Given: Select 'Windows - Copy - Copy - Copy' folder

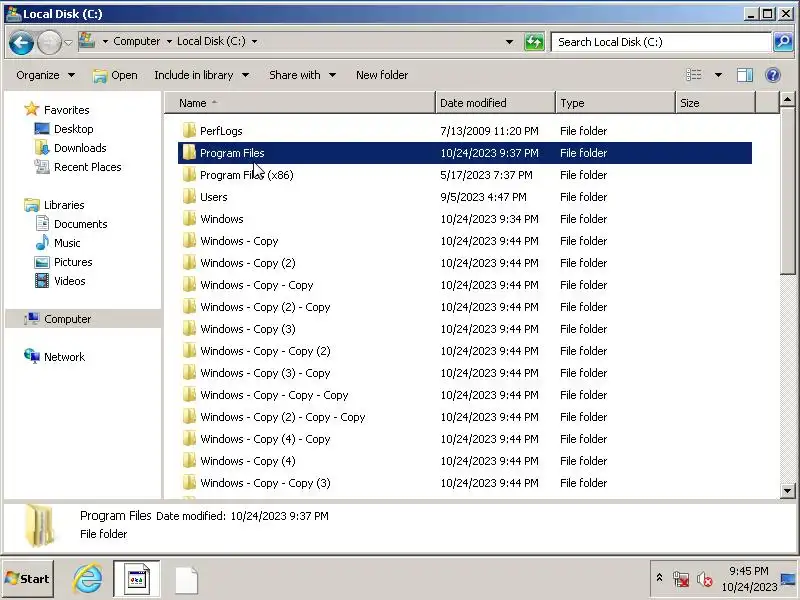Looking at the screenshot, I should (465, 395).
